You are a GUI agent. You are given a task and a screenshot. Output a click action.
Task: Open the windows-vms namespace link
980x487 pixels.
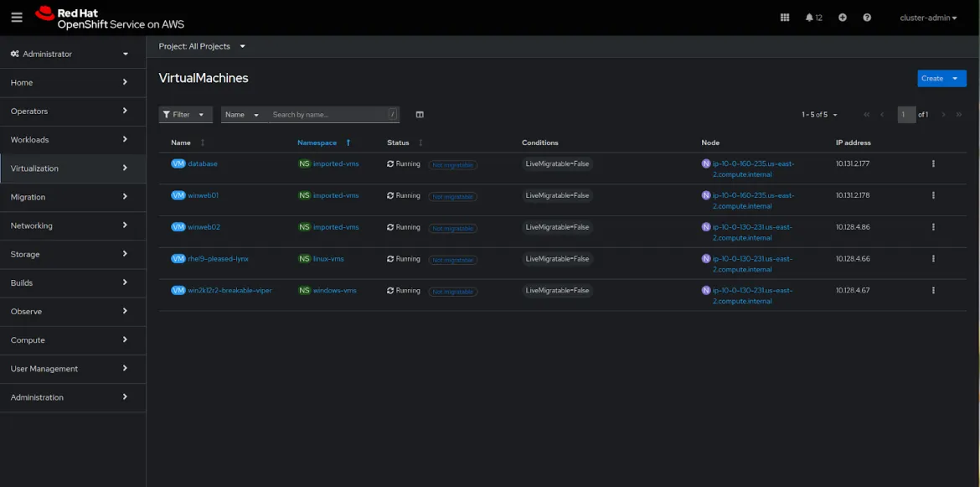coord(335,290)
